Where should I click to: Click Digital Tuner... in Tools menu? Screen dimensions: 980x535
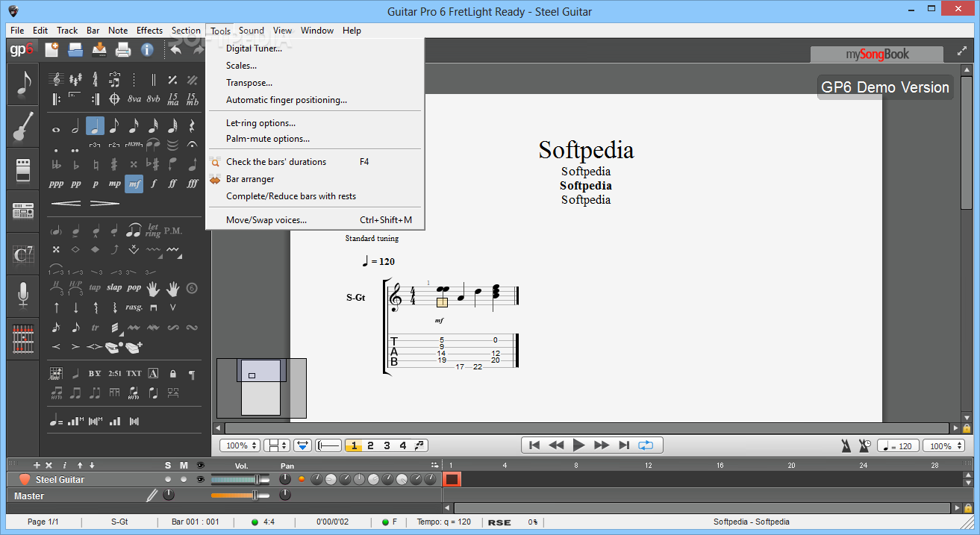[x=254, y=49]
